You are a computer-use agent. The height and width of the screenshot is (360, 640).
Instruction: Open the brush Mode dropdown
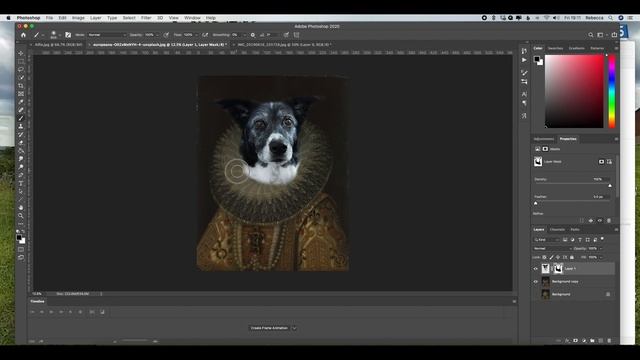pos(107,35)
